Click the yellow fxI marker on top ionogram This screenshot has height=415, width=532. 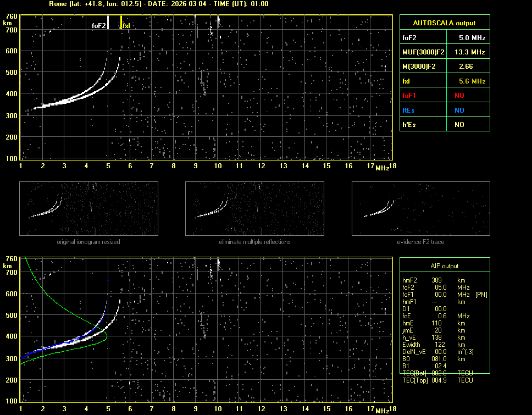(x=121, y=22)
